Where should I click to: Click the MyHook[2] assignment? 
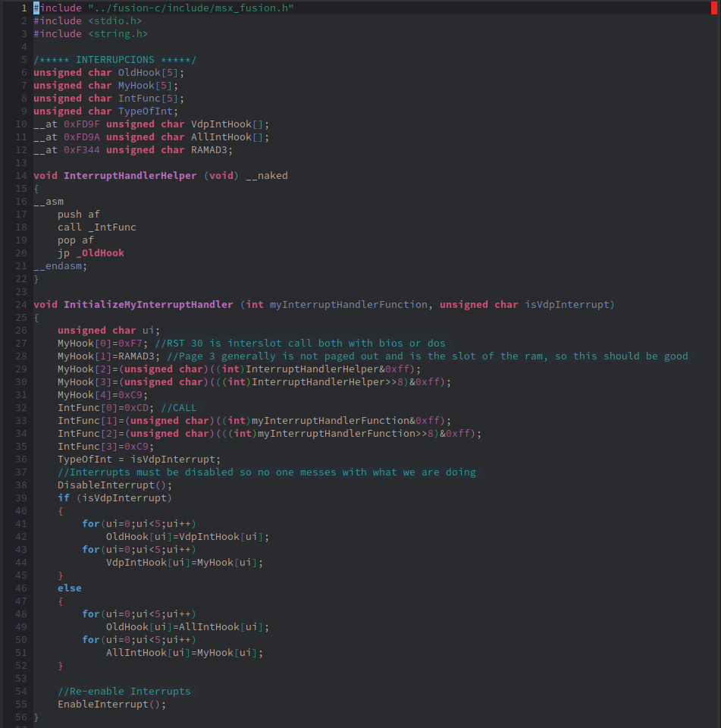[239, 369]
